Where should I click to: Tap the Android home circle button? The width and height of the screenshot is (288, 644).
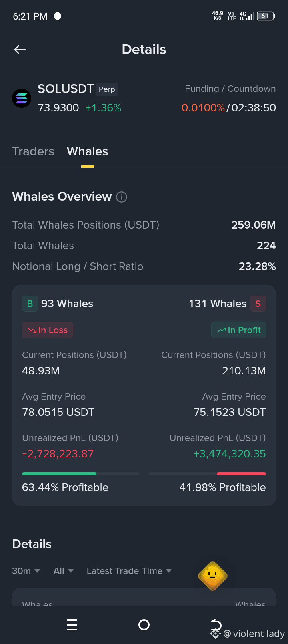[x=144, y=625]
